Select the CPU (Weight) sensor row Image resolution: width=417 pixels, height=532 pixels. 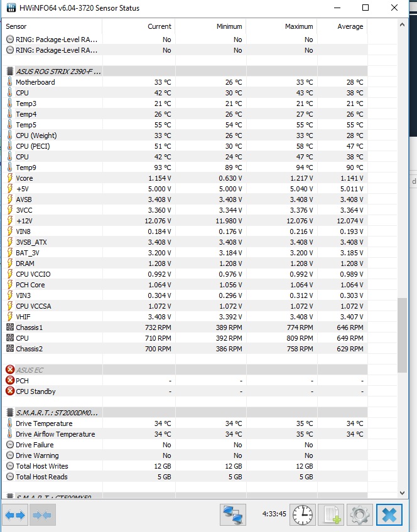point(185,136)
